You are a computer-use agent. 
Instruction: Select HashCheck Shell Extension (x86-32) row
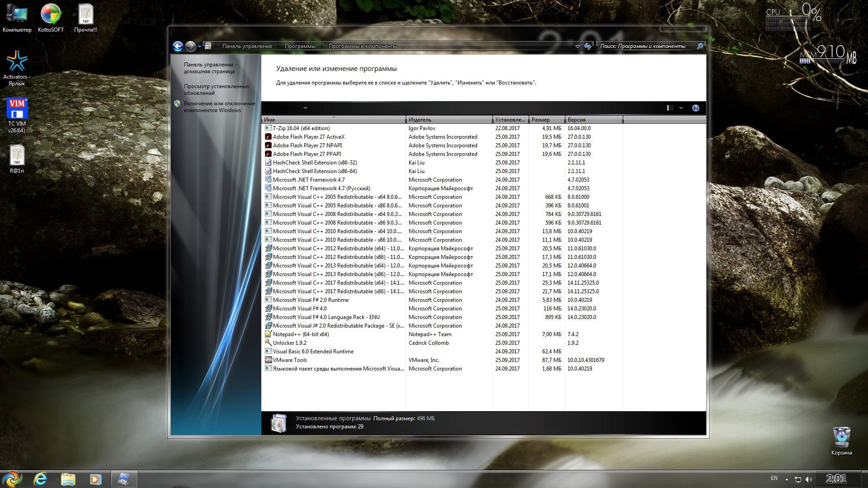point(443,163)
